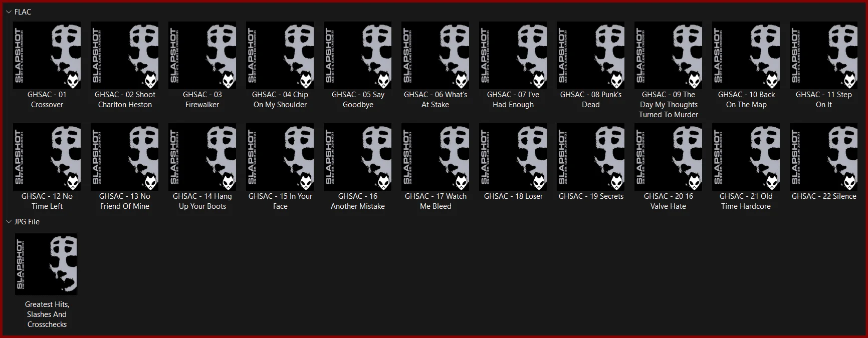The width and height of the screenshot is (868, 338).
Task: Select GHSAC - 05 Say Goodbye file icon
Action: tap(358, 55)
